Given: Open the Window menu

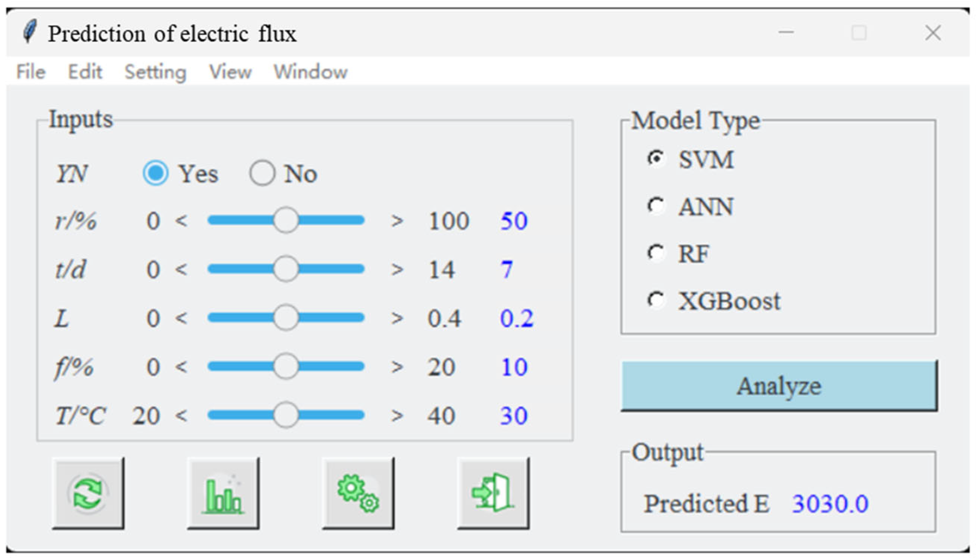Looking at the screenshot, I should click(x=310, y=72).
